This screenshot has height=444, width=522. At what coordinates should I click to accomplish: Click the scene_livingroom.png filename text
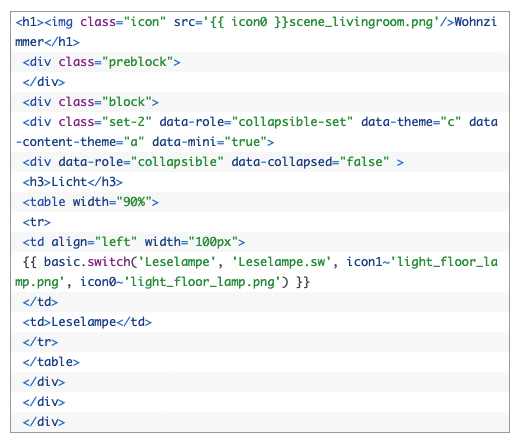point(361,22)
